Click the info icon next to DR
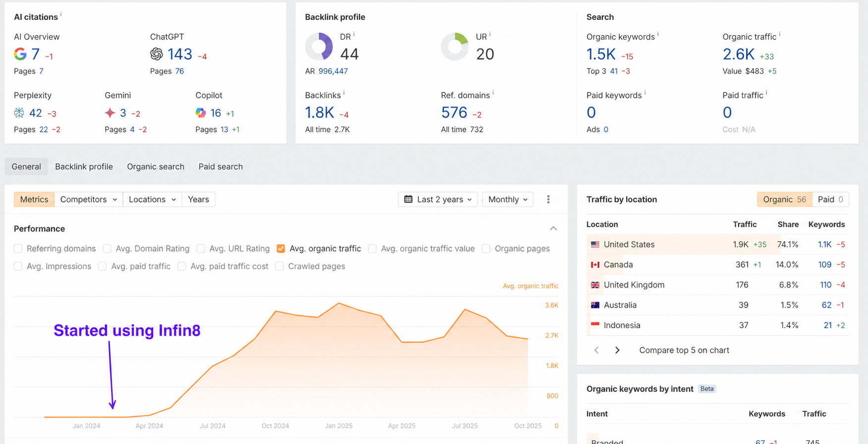Image resolution: width=868 pixels, height=444 pixels. pyautogui.click(x=354, y=35)
